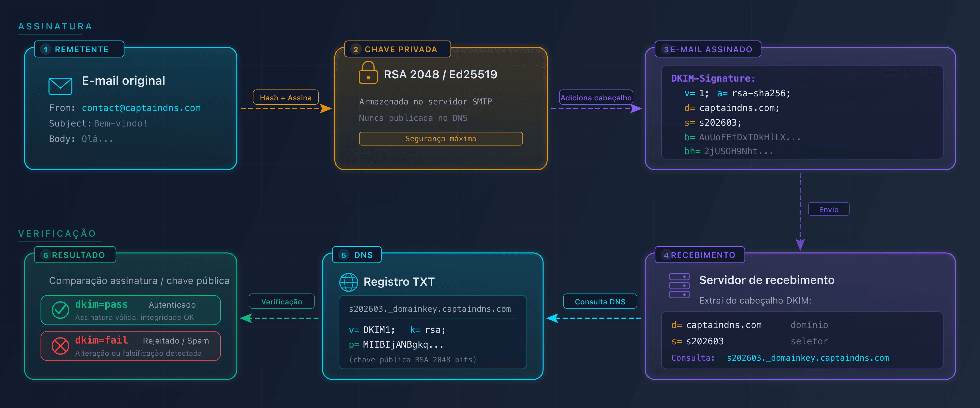Click Nunca publicada no DNS text
This screenshot has width=980, height=408.
pos(413,118)
